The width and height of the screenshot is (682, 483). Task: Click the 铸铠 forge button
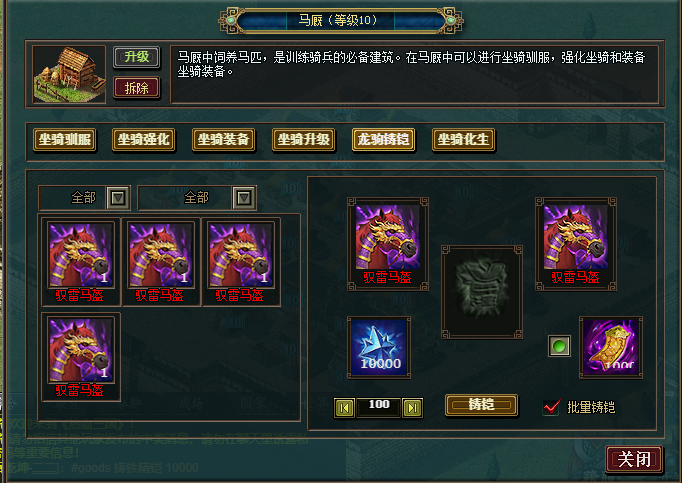[481, 405]
